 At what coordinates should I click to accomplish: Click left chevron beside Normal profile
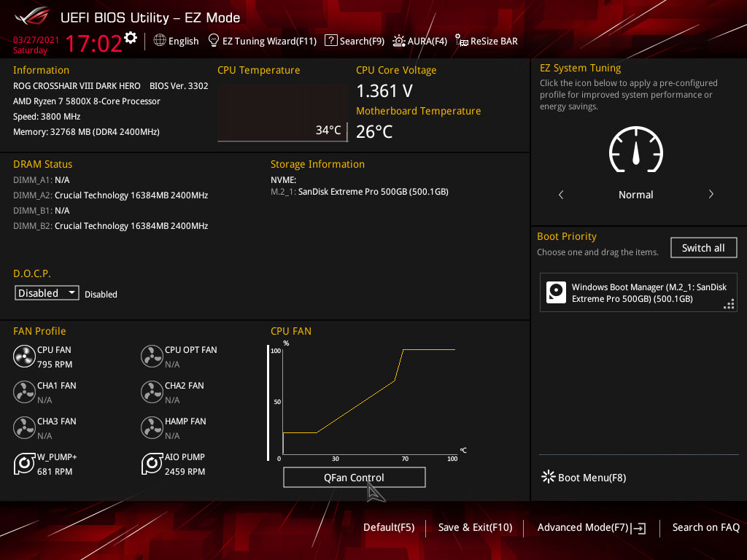point(561,194)
